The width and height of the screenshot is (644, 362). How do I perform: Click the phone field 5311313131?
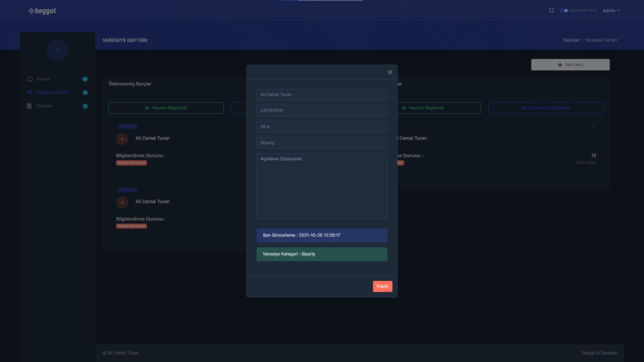pyautogui.click(x=322, y=111)
